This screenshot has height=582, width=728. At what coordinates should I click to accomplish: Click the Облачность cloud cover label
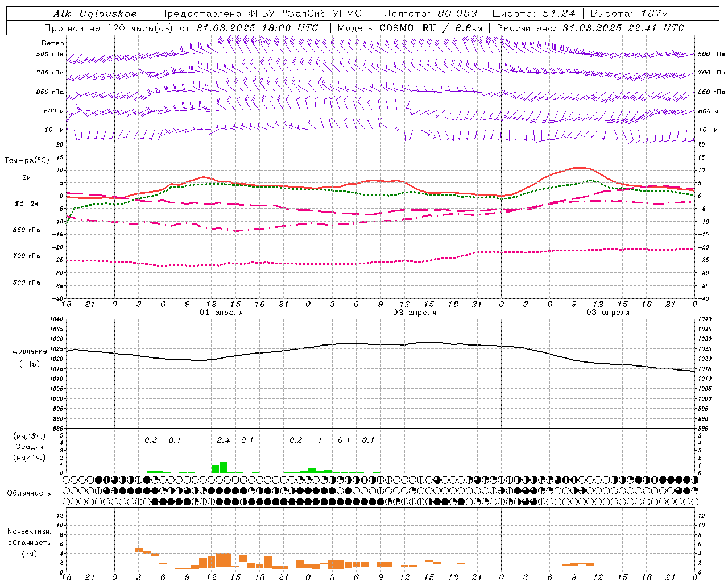(x=29, y=493)
